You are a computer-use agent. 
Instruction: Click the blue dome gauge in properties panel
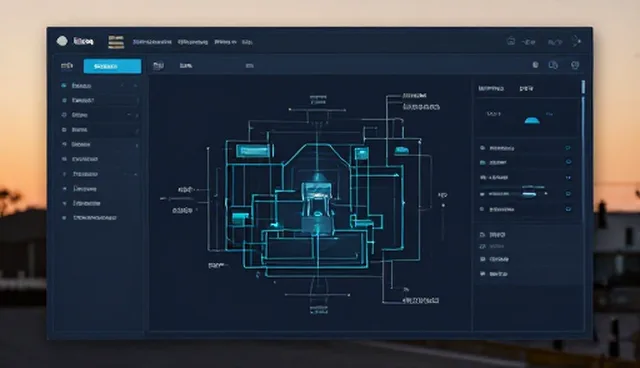532,120
